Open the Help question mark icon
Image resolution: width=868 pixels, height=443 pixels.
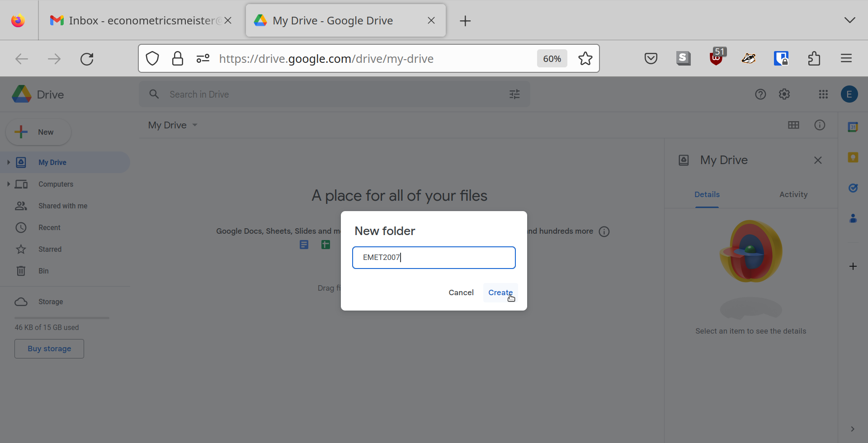point(760,94)
